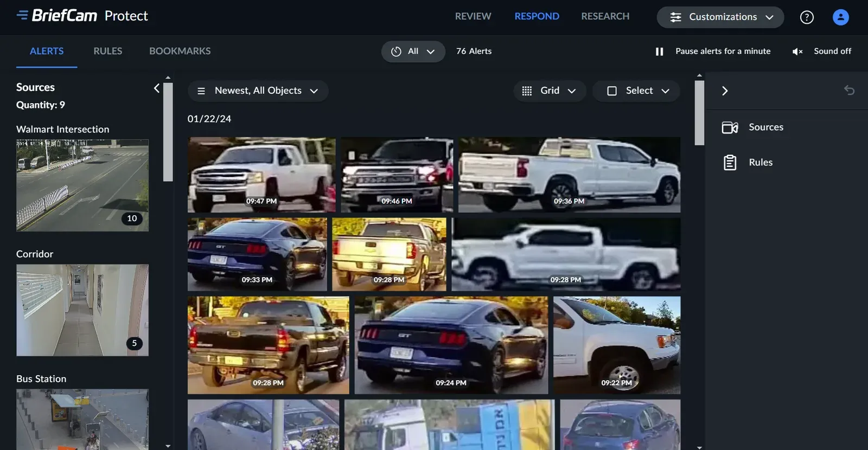Image resolution: width=868 pixels, height=450 pixels.
Task: Click the undo arrow icon
Action: tap(849, 90)
